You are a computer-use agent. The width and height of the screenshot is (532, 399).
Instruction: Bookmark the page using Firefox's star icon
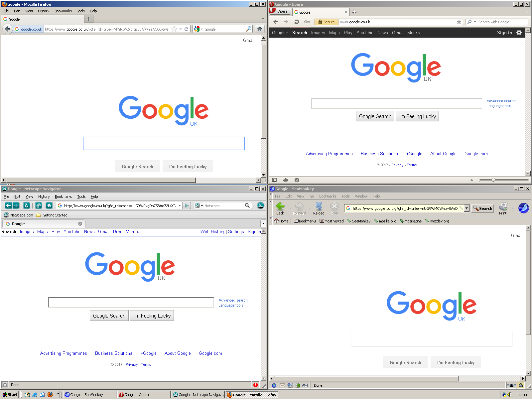click(174, 29)
